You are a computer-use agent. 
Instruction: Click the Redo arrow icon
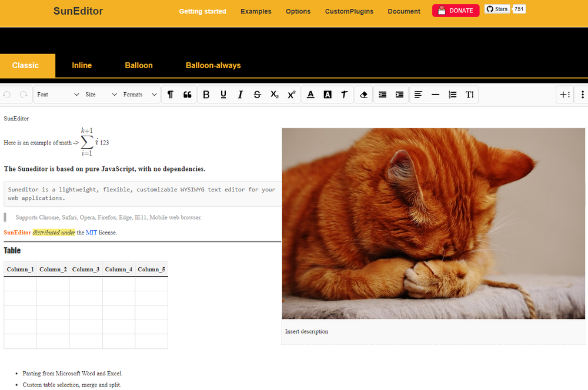click(x=24, y=95)
